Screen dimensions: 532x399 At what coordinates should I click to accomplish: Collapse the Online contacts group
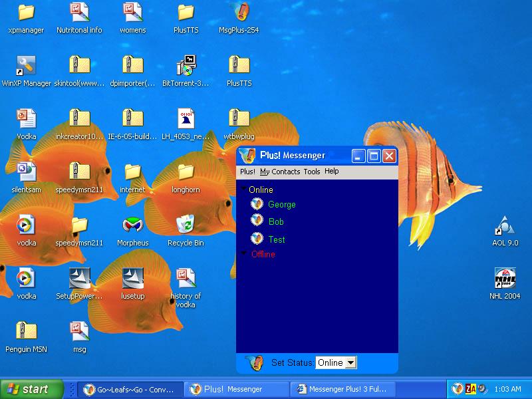click(x=243, y=188)
